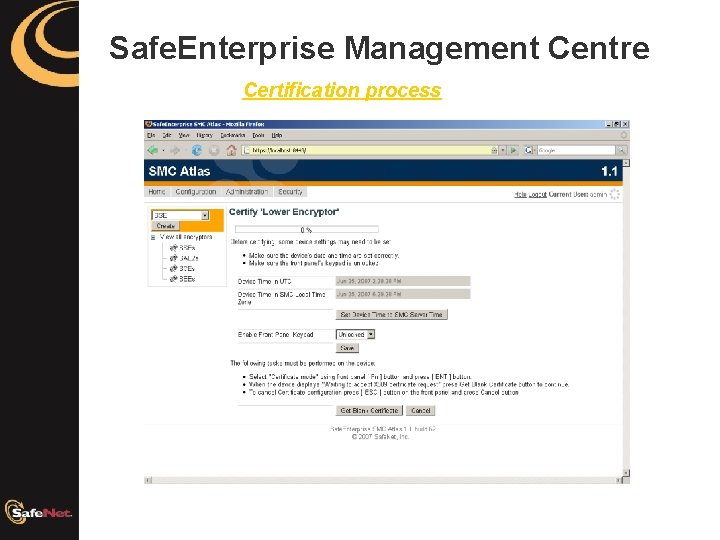The width and height of the screenshot is (720, 540).
Task: Click the browser Back arrow
Action: pos(153,150)
